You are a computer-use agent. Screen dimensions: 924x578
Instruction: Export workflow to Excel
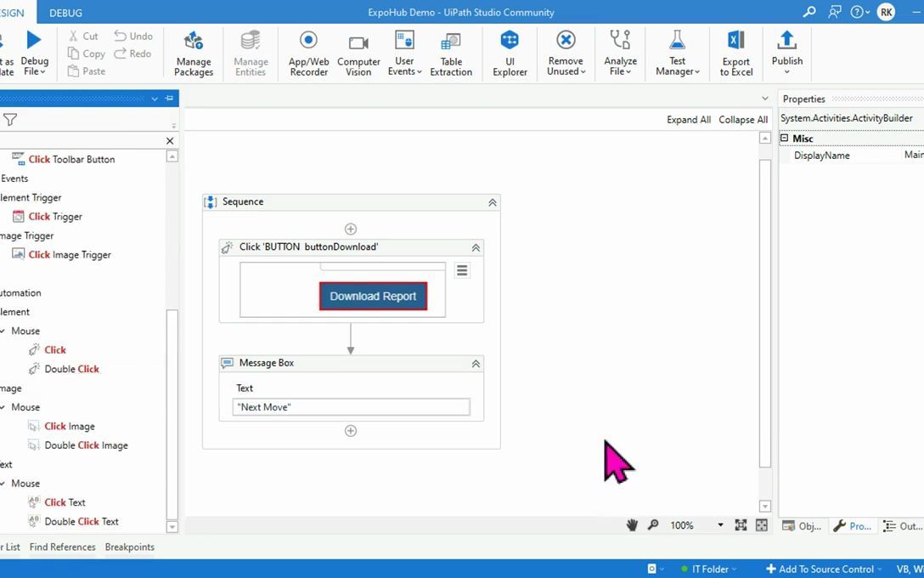coord(736,54)
